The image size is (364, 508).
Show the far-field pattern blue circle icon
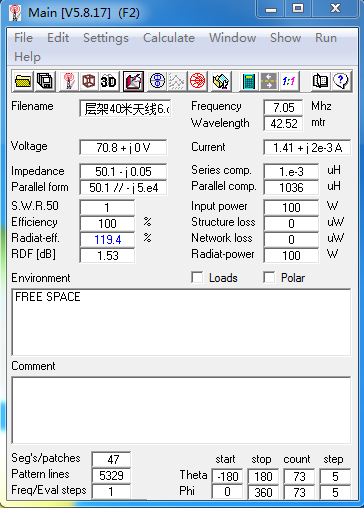[x=157, y=81]
